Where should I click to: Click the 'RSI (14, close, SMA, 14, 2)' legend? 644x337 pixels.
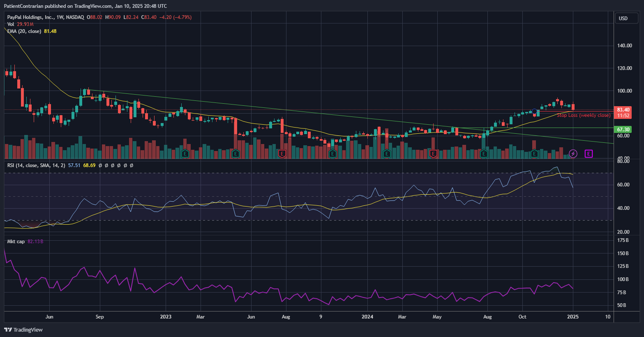coord(36,165)
